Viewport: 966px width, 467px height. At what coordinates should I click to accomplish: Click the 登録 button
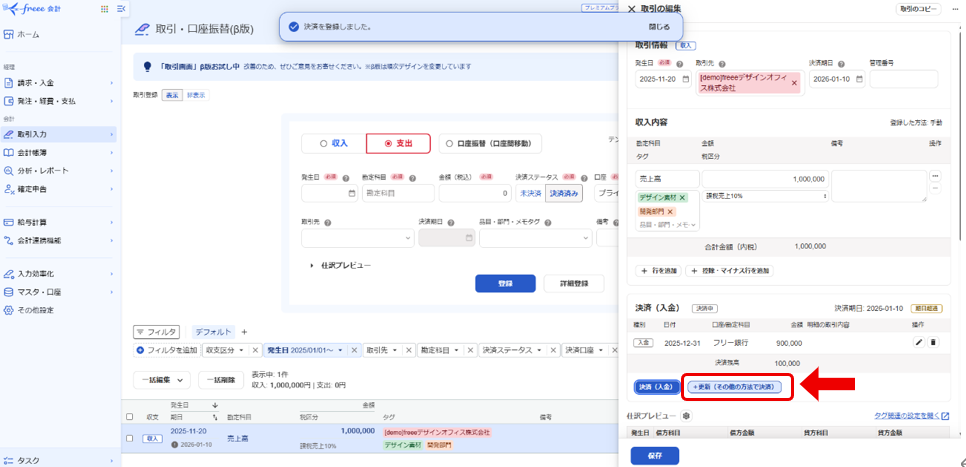click(505, 283)
